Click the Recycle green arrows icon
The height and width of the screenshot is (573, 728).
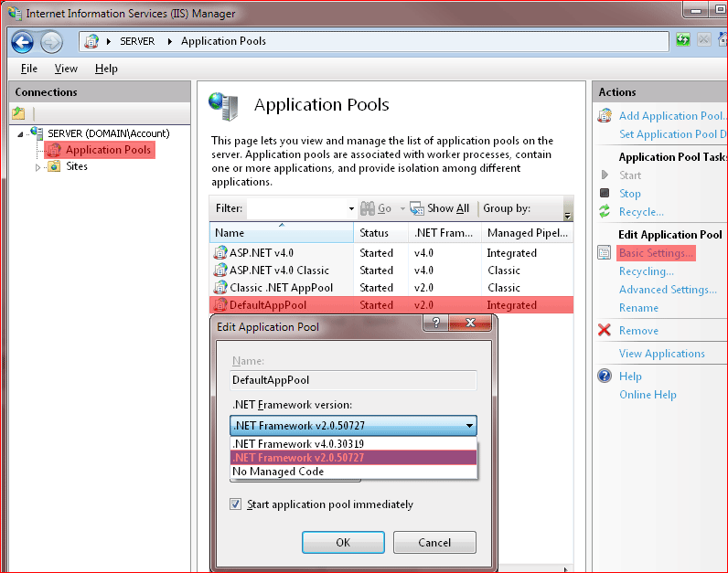[x=605, y=212]
